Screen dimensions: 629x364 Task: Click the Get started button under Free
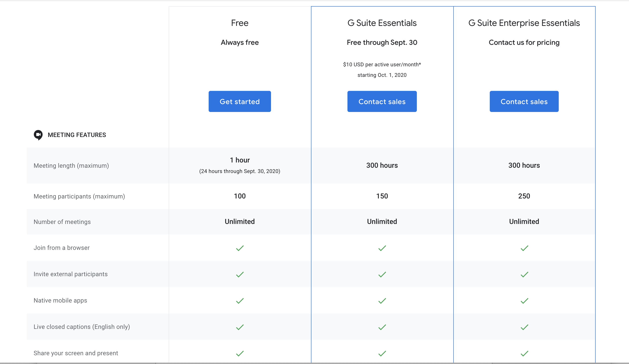(x=240, y=101)
